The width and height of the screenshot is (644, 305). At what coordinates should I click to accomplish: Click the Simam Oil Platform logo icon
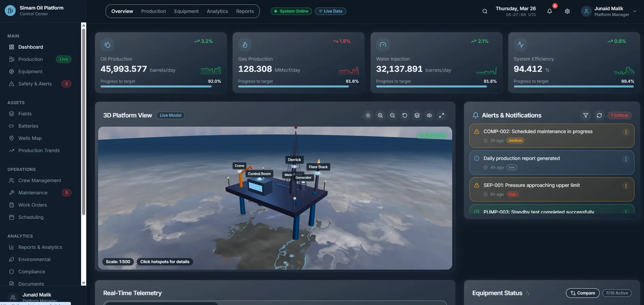(10, 11)
